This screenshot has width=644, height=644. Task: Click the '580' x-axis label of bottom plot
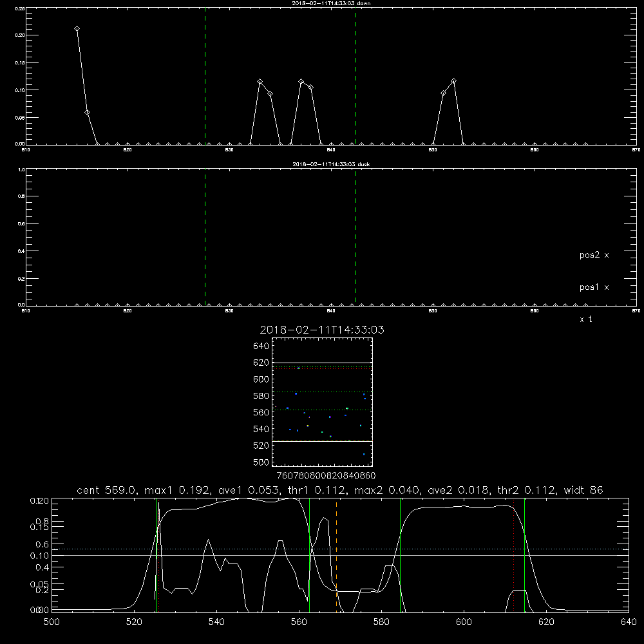click(381, 622)
